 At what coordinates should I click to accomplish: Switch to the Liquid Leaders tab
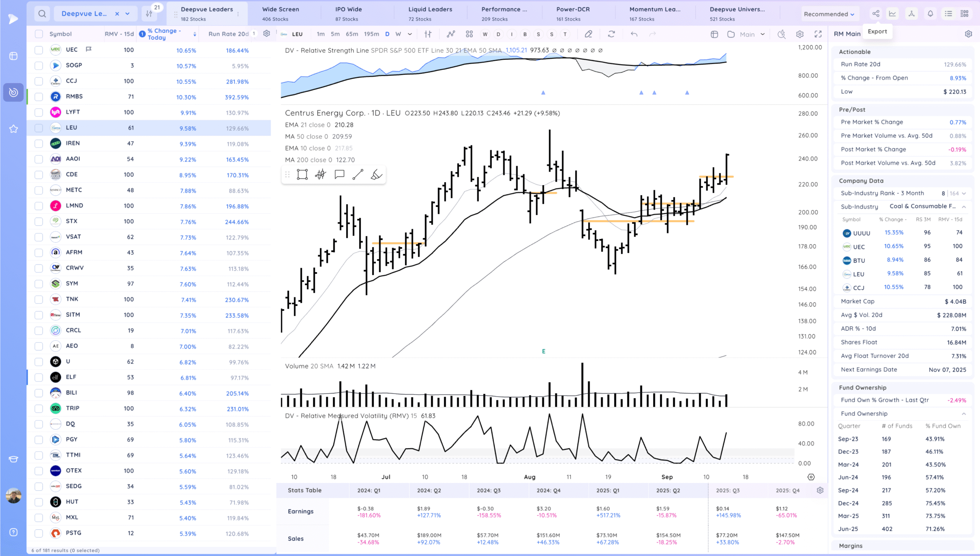(x=430, y=14)
